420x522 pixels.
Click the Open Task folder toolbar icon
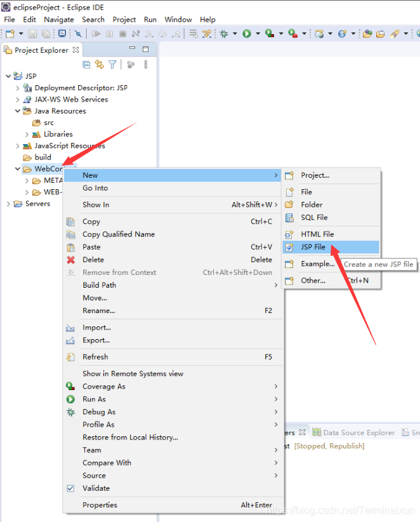[x=381, y=34]
